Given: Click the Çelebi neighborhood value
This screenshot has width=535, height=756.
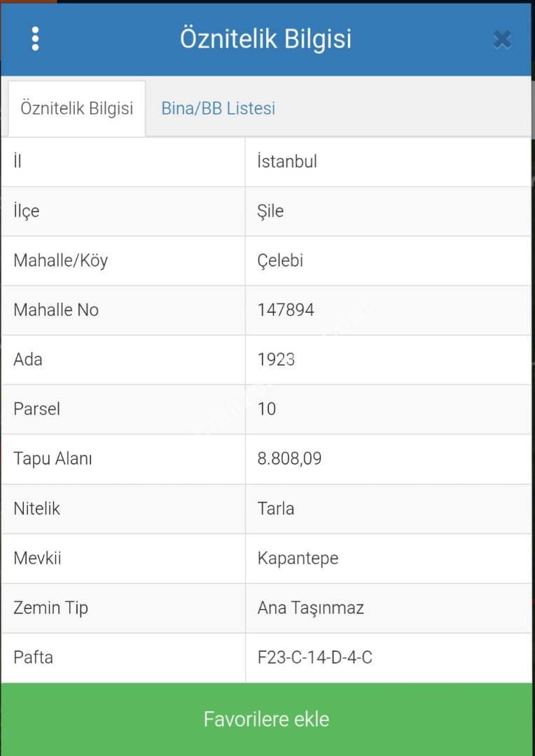Looking at the screenshot, I should pyautogui.click(x=280, y=260).
